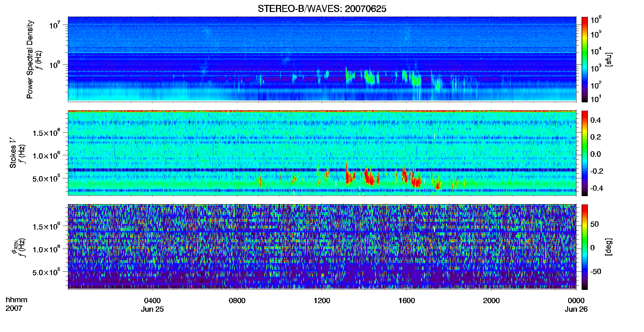Select the 1600 time tick label
The width and height of the screenshot is (644, 332).
406,301
